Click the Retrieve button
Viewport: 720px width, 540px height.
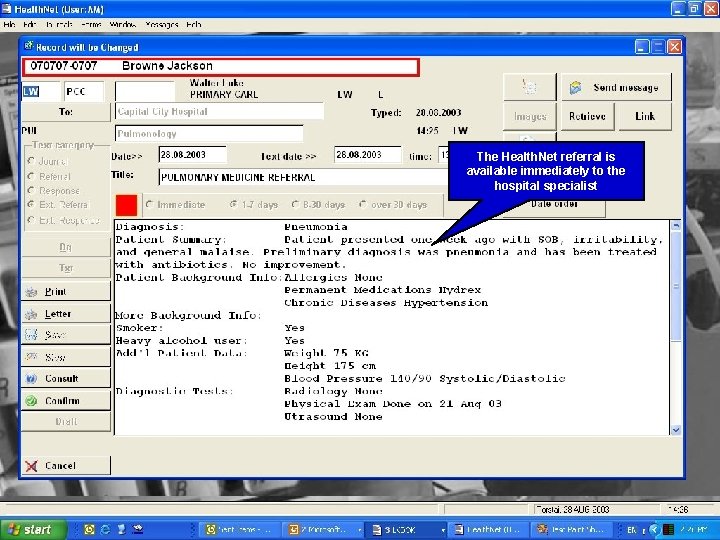pos(587,117)
